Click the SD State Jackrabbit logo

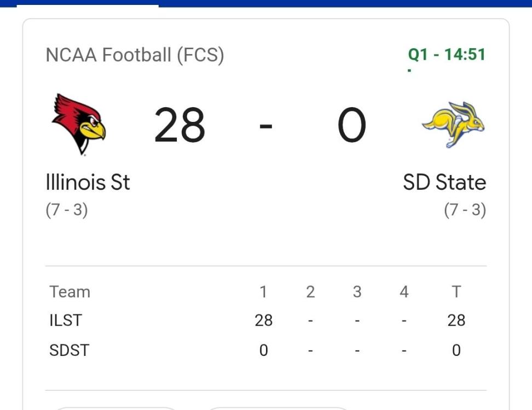[453, 124]
